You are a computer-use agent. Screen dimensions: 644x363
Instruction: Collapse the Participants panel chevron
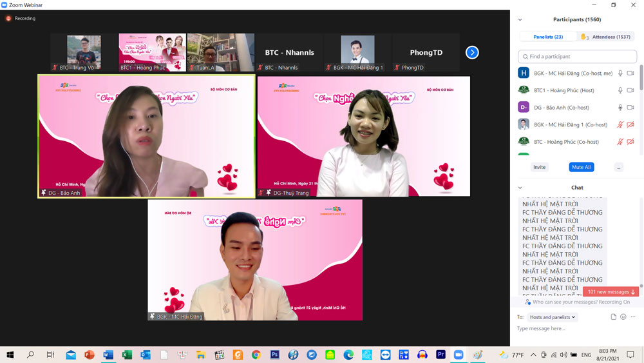(520, 20)
